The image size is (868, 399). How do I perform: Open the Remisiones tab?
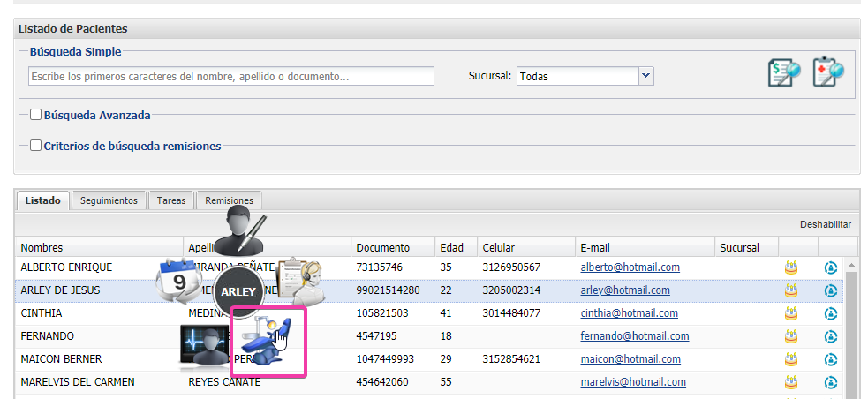(230, 200)
